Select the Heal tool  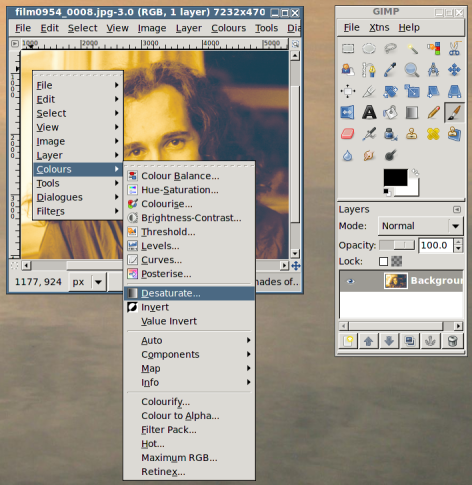click(x=433, y=134)
